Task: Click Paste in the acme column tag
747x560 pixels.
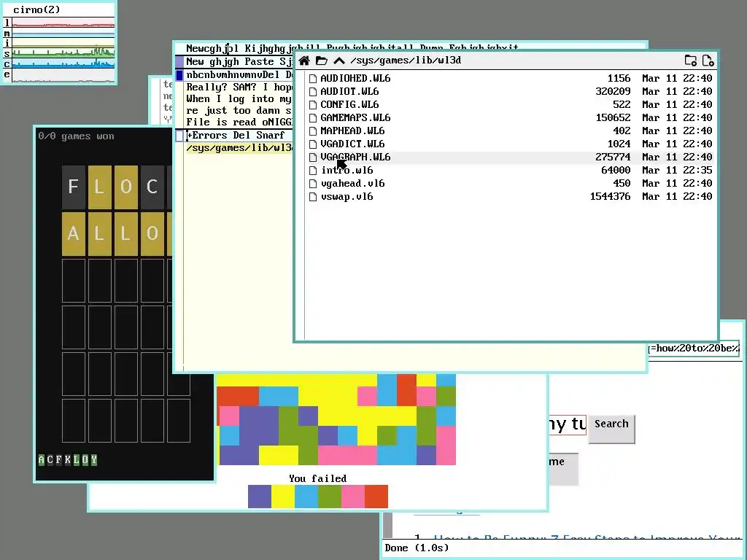Action: click(x=259, y=61)
